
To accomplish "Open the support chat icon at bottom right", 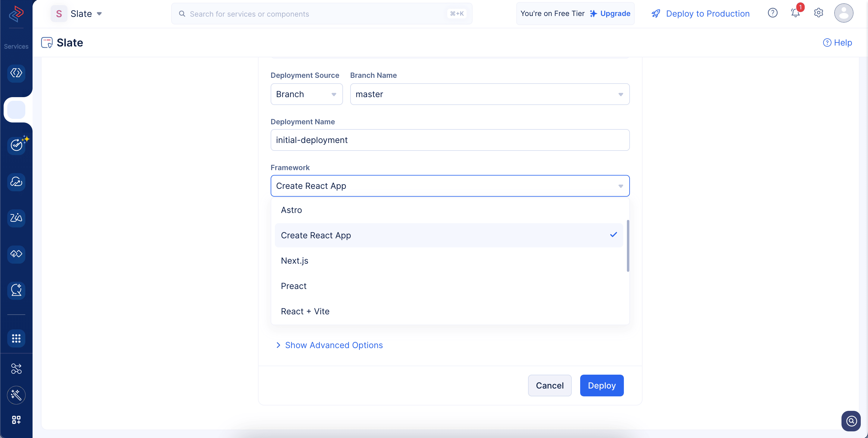I will pos(851,421).
